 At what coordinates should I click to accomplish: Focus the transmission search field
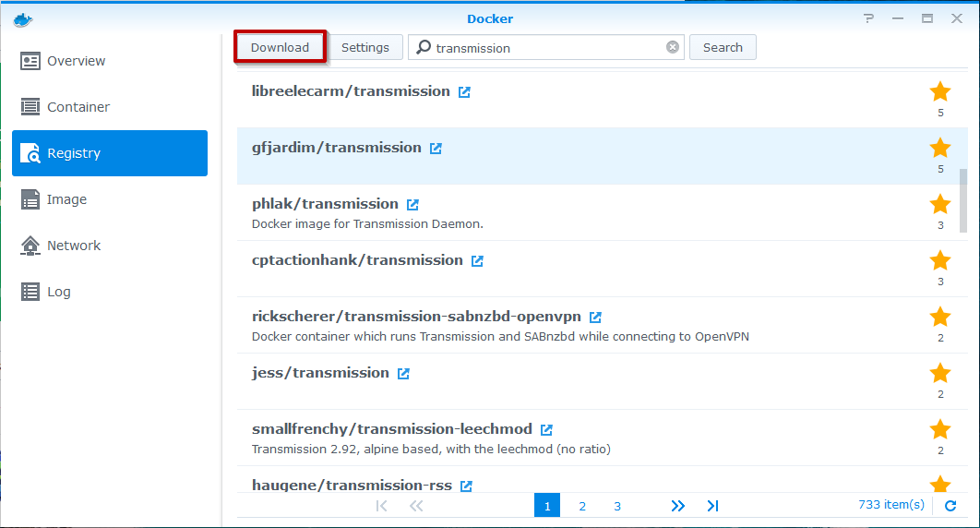point(546,47)
